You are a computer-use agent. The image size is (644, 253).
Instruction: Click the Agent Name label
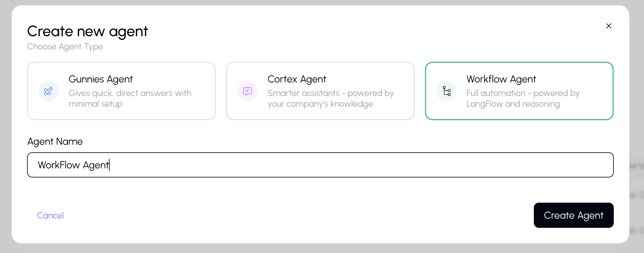(55, 142)
